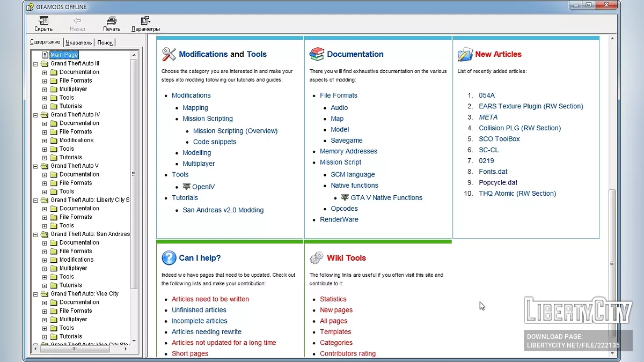Expand the Grand Theft Auto IV Modifications folder
Viewport: 644px width, 362px height.
click(x=45, y=141)
